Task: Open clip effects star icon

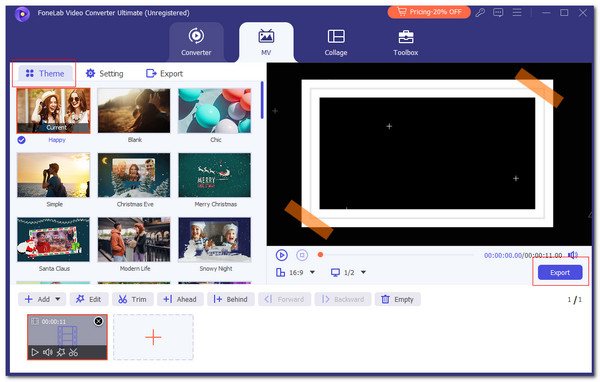Action: click(60, 352)
